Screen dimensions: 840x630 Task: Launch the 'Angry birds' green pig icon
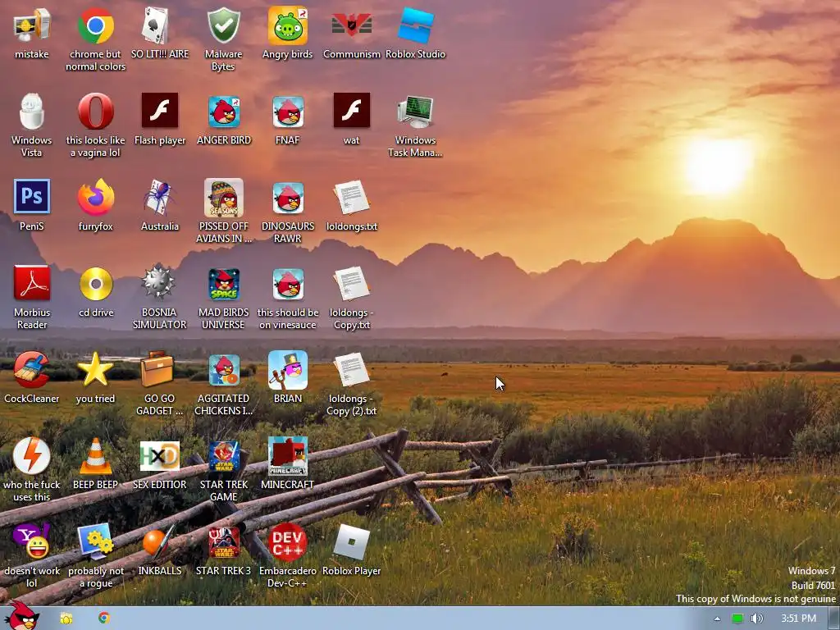pos(288,25)
